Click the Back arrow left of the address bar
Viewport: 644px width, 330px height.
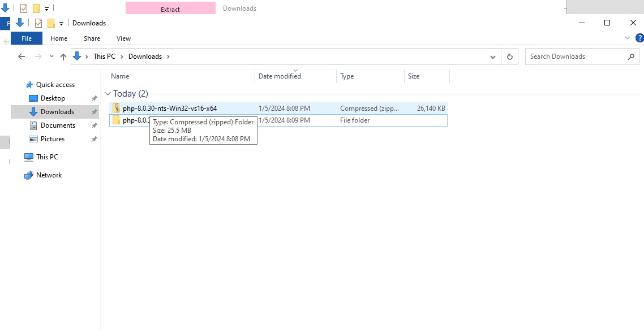(22, 57)
